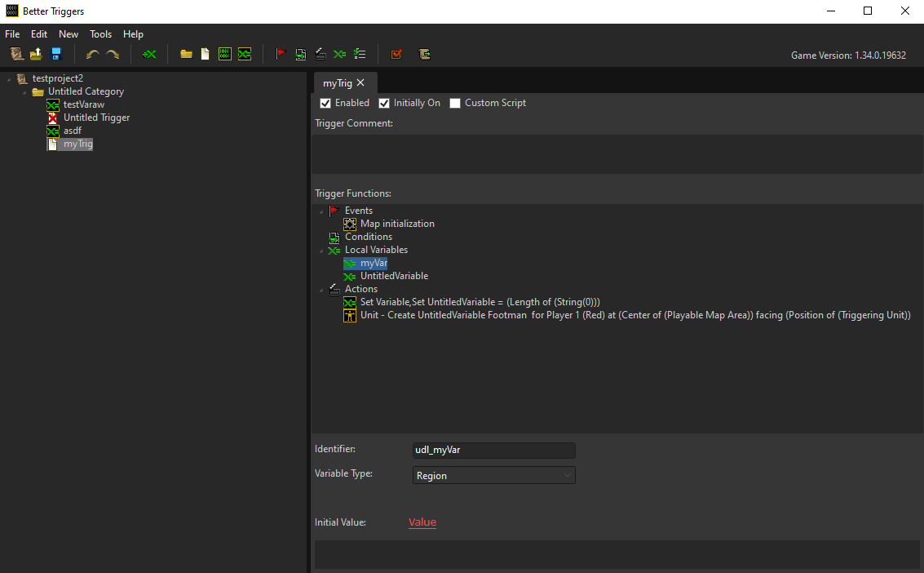Maximize the Better Triggers window
Screen dimensions: 924x573
tap(868, 11)
